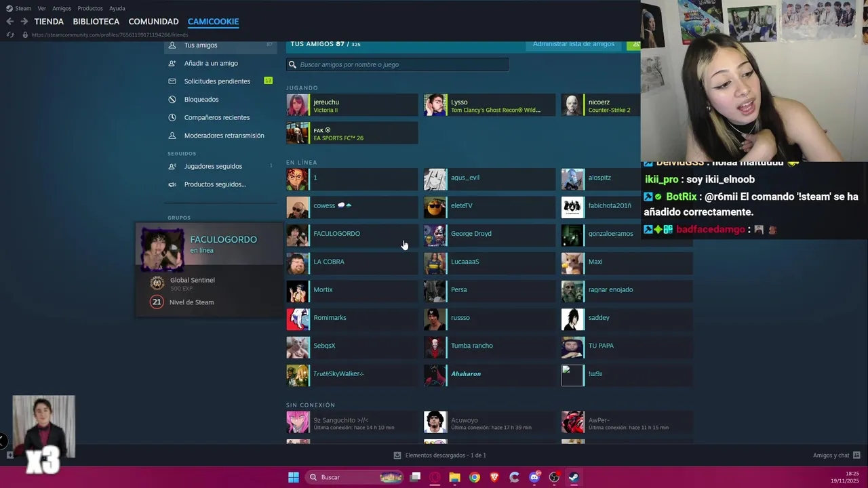Select the CAMICOOKIE profile tab

point(213,22)
